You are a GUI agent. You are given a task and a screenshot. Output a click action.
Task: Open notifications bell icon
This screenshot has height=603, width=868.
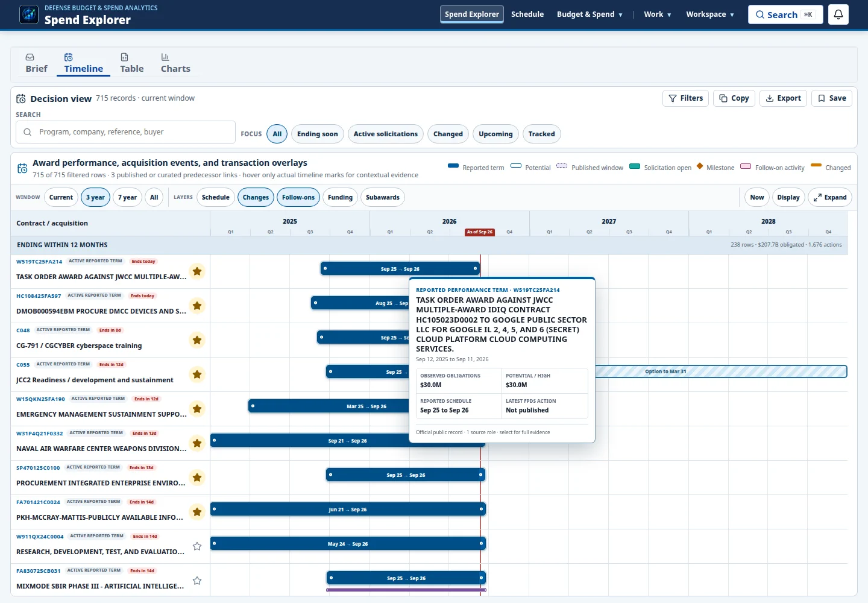[838, 14]
